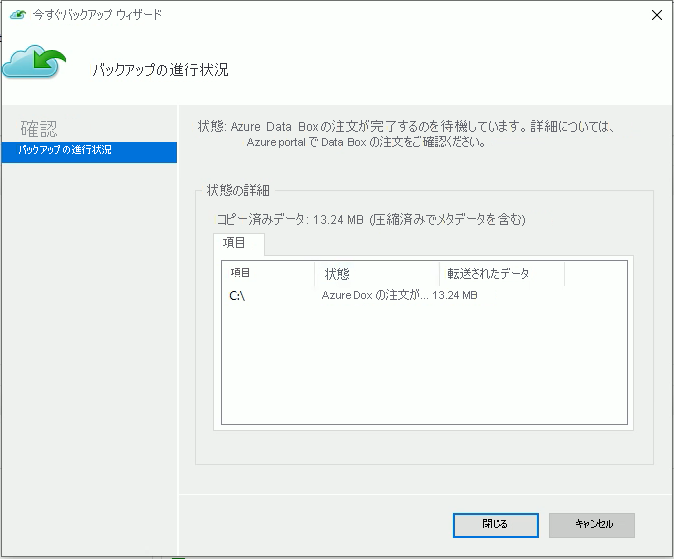This screenshot has width=674, height=559.
Task: Click the 転送されたデータ column header
Action: coord(502,273)
